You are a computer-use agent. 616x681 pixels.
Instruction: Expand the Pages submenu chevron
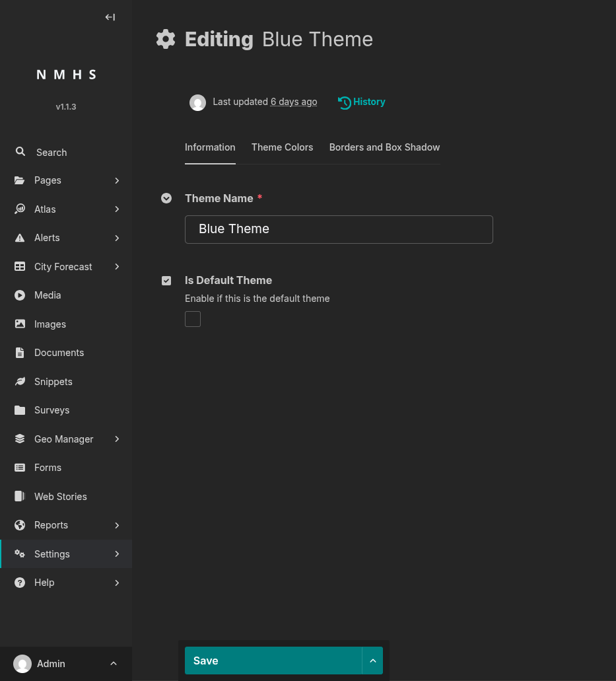(x=117, y=180)
